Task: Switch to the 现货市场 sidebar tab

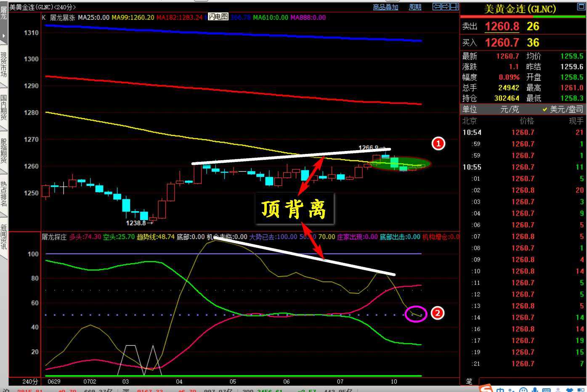Action: 4,64
